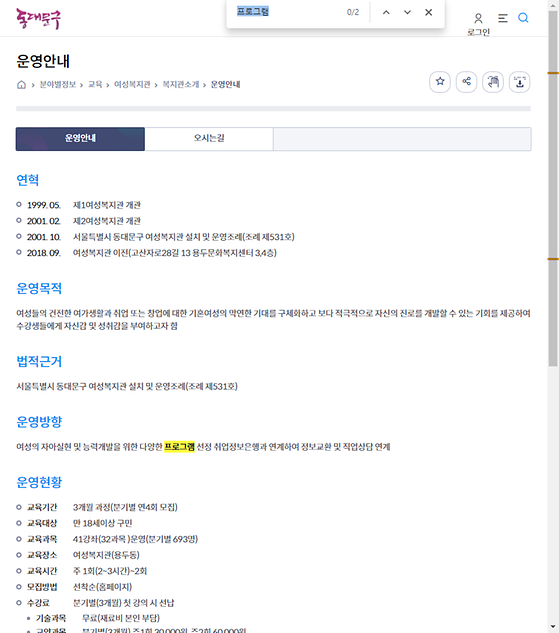Open 분야별정보 breadcrumb link

pos(58,84)
